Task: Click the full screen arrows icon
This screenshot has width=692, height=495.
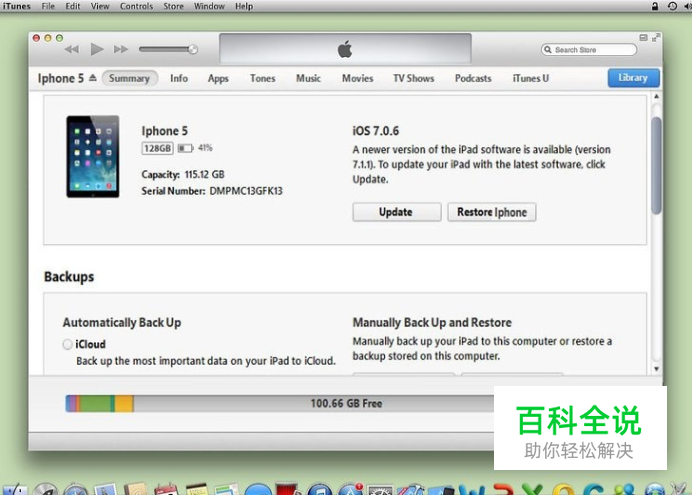Action: [656, 38]
